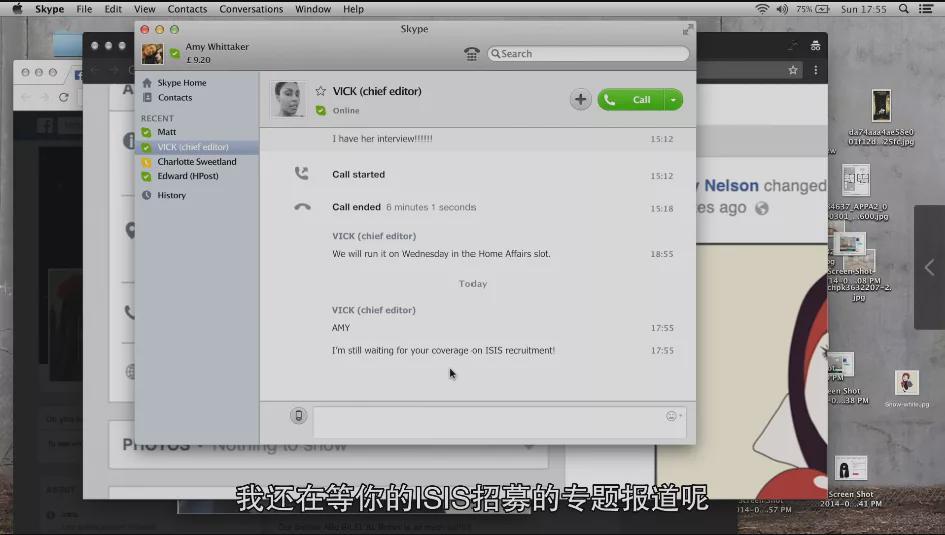Open the Conversations menu
Image resolution: width=945 pixels, height=535 pixels.
(251, 9)
